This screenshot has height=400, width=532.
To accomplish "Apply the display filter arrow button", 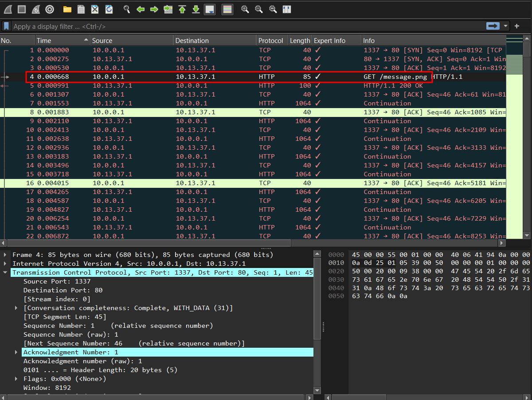I will 493,26.
